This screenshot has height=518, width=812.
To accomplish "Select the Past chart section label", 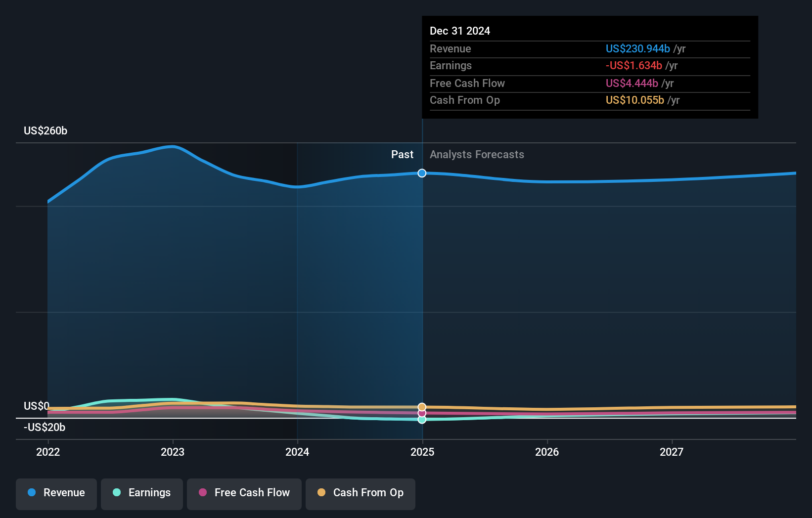I will point(402,154).
